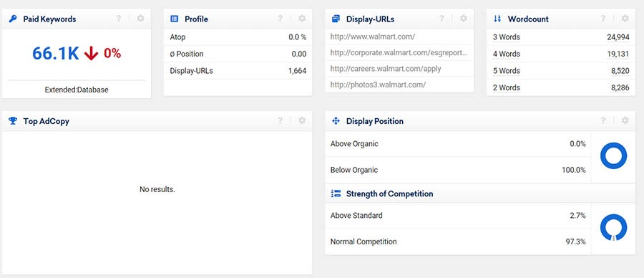This screenshot has width=644, height=278.
Task: Click Display-URLs help question mark
Action: (x=441, y=19)
